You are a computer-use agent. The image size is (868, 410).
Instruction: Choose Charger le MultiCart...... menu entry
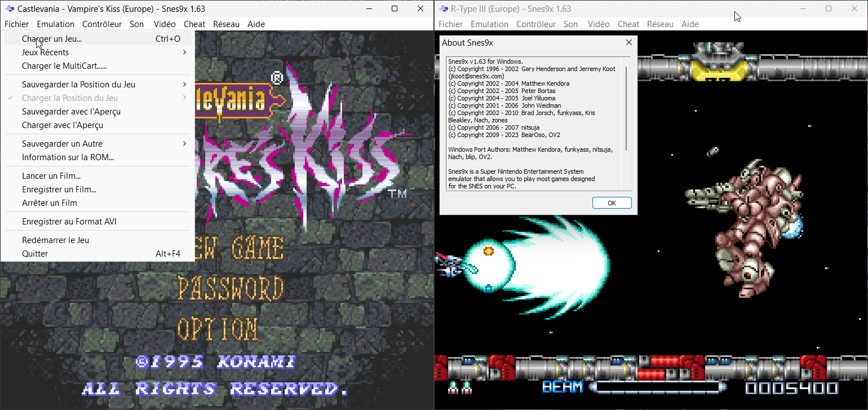coord(98,66)
